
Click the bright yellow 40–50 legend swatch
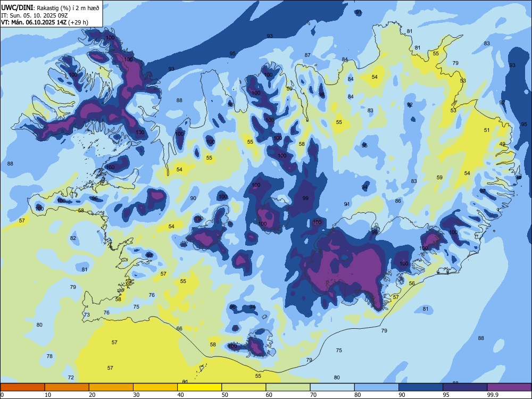click(199, 387)
